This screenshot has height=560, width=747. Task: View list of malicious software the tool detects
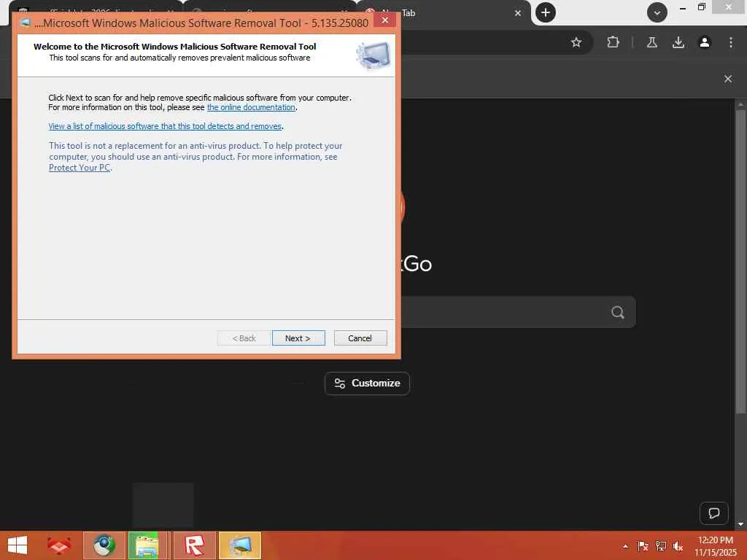pos(166,126)
